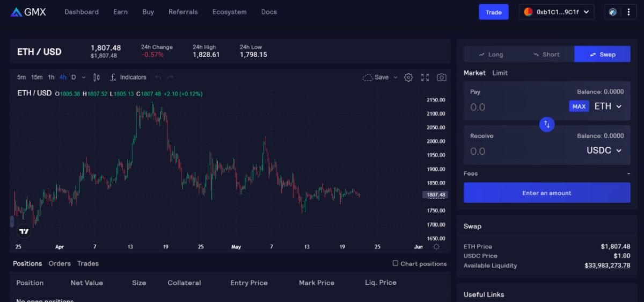Image resolution: width=644 pixels, height=302 pixels.
Task: Click the left chart pane handle
Action: coord(12,221)
